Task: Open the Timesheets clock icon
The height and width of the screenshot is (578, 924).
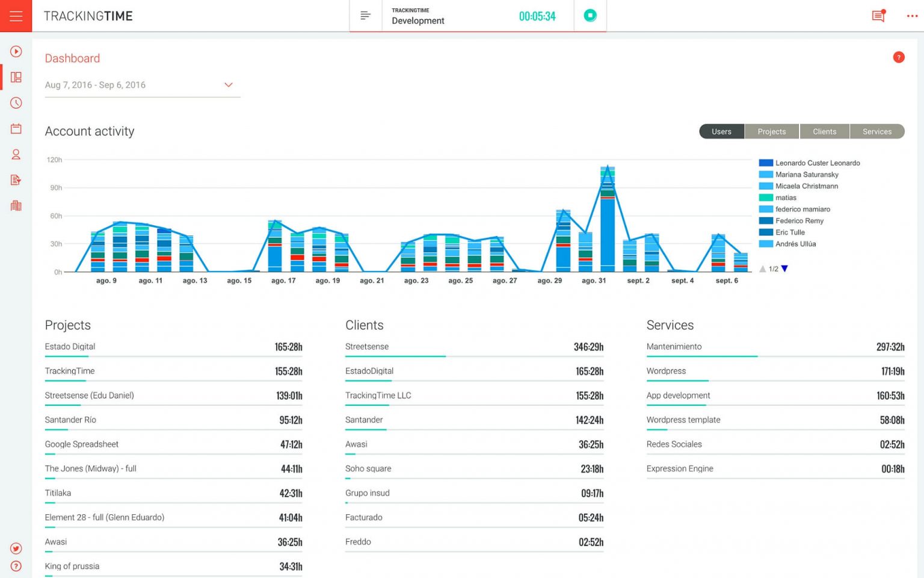Action: [x=16, y=103]
